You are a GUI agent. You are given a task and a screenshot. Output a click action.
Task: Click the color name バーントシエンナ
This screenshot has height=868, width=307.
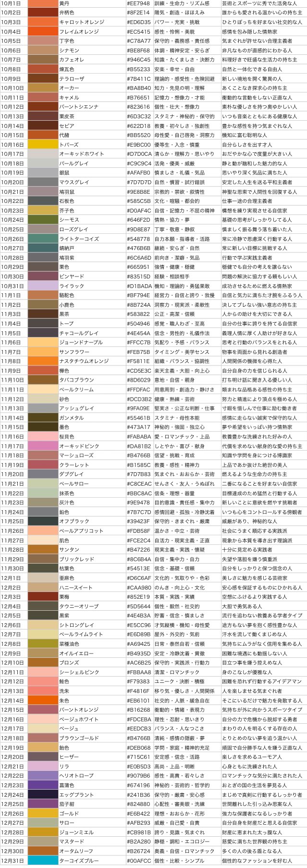(x=79, y=107)
